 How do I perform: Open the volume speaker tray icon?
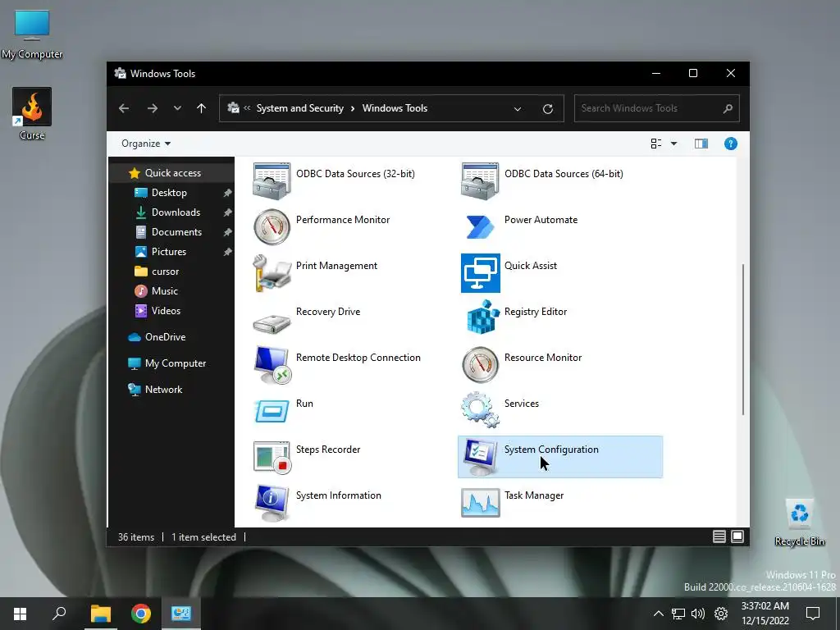(x=698, y=614)
